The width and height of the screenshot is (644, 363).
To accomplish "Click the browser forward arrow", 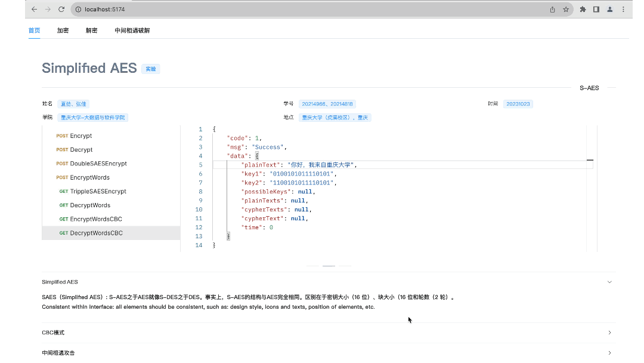I will click(x=48, y=9).
